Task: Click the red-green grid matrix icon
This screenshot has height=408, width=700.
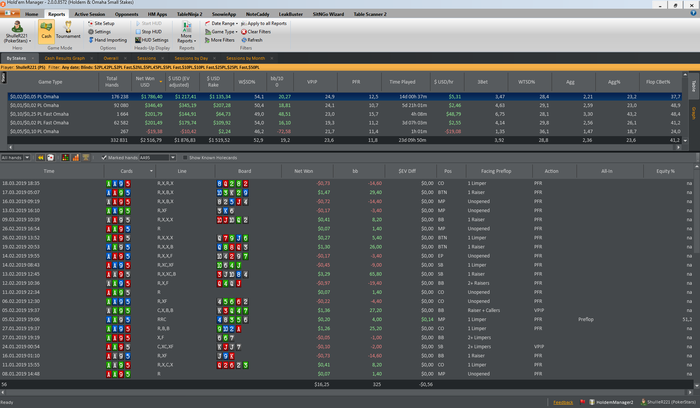Action: coord(65,158)
